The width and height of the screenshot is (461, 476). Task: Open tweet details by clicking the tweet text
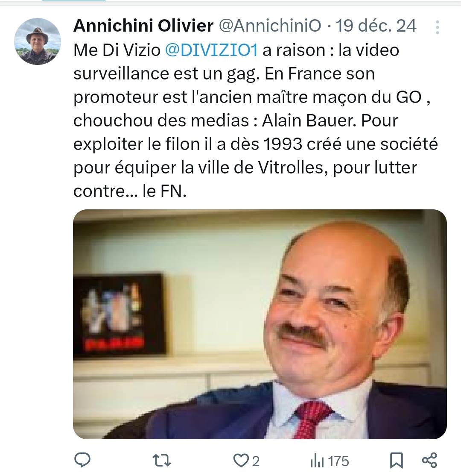coord(255,120)
